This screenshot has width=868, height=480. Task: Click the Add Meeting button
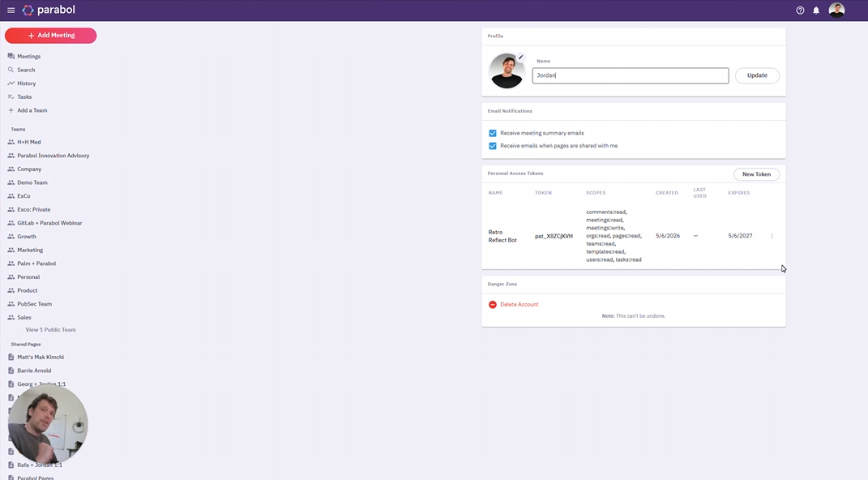[51, 36]
